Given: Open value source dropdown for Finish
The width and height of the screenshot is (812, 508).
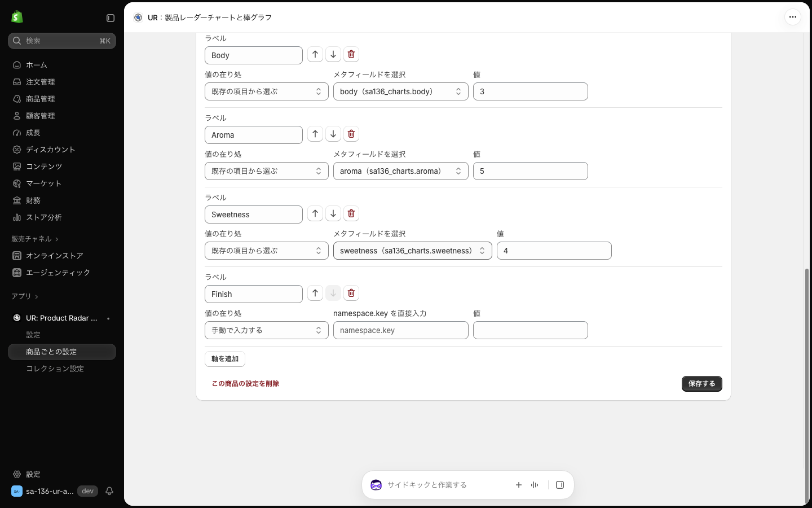Looking at the screenshot, I should pyautogui.click(x=267, y=330).
